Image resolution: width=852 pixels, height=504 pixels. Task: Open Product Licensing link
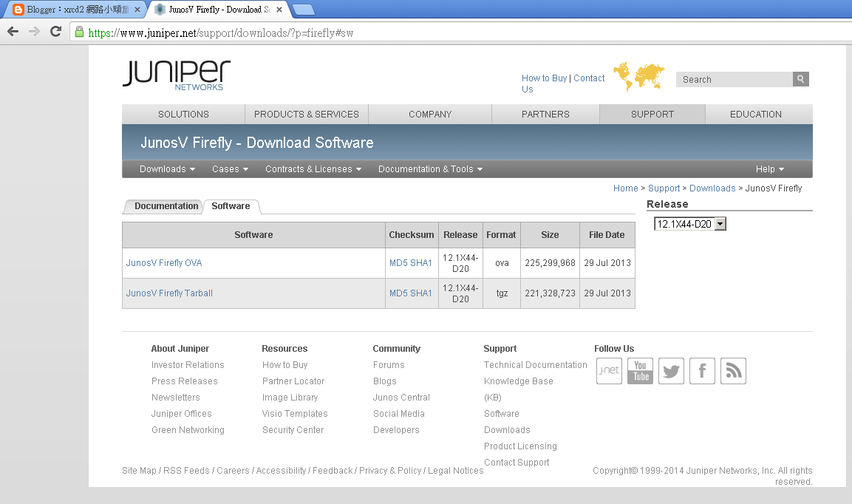(520, 446)
